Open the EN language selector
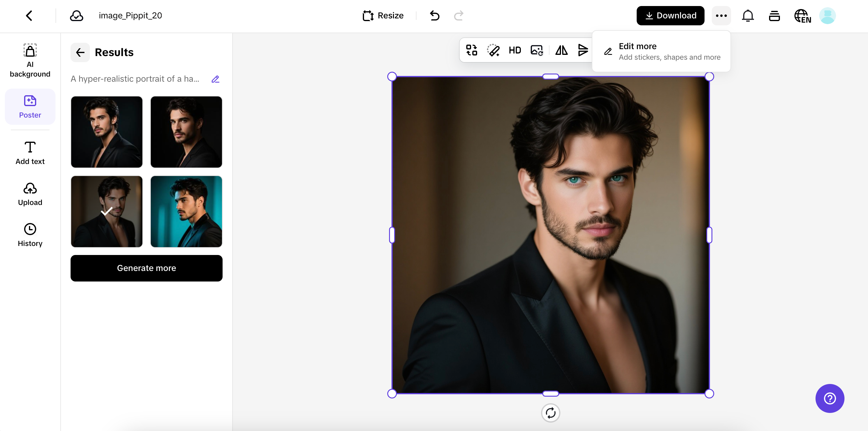This screenshot has width=868, height=431. pyautogui.click(x=803, y=15)
